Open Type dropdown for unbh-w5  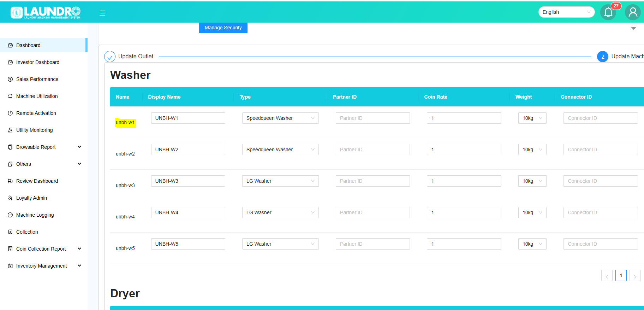pos(280,244)
